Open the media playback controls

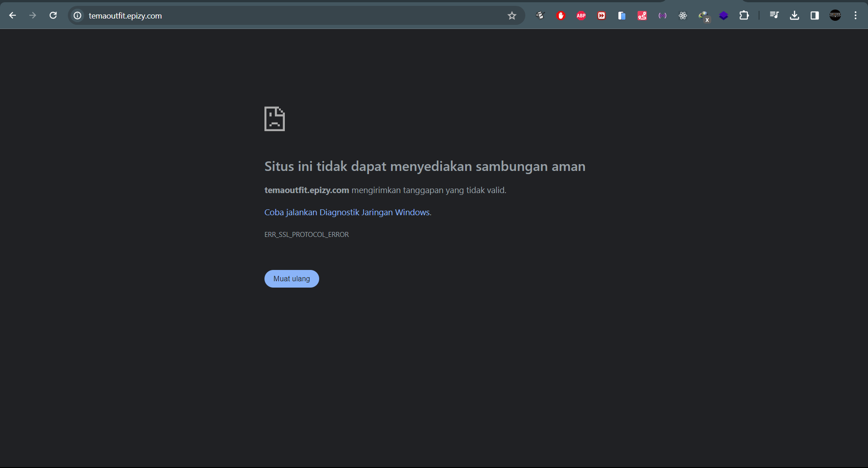coord(774,15)
